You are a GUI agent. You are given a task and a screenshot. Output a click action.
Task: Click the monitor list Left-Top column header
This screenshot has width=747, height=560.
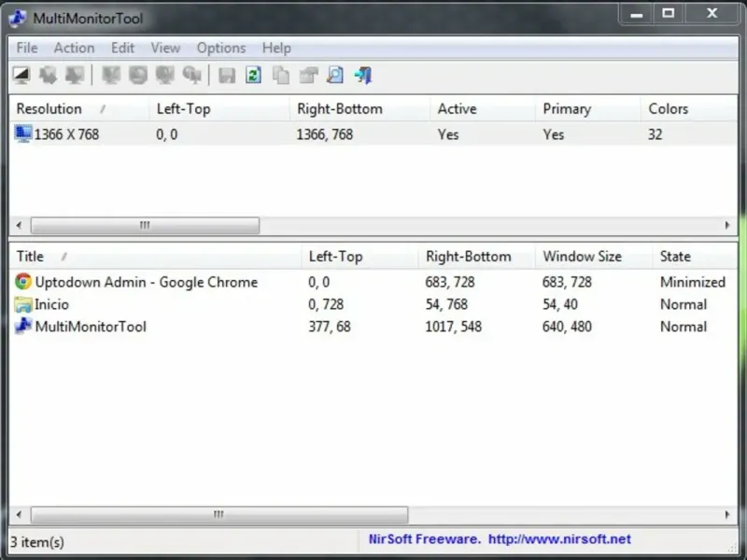coord(219,109)
